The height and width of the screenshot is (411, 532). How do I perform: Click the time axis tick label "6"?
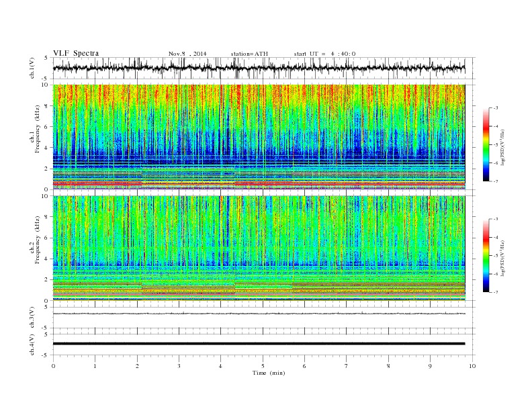[x=304, y=366]
